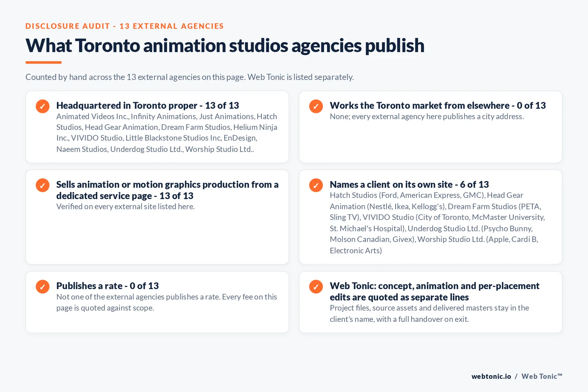
Task: Select heading 'Publishes a rate - 0 of 13'
Action: pos(108,286)
